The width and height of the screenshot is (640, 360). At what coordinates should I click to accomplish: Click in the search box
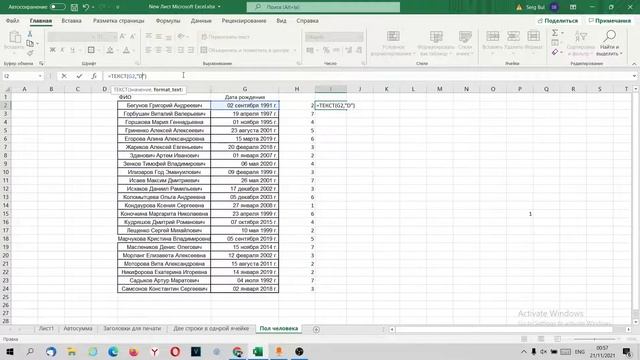[x=323, y=7]
